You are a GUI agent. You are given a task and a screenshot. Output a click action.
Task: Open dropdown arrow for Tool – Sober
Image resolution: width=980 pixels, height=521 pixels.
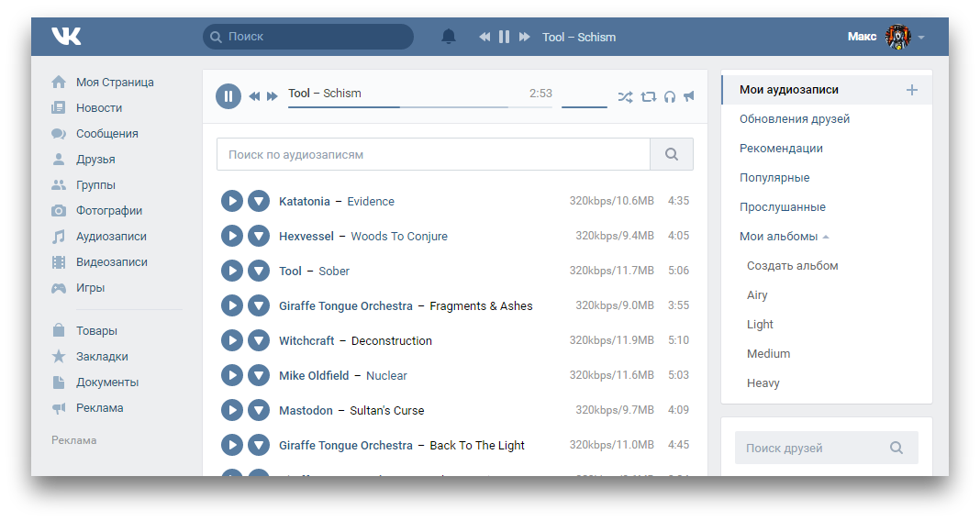click(259, 271)
